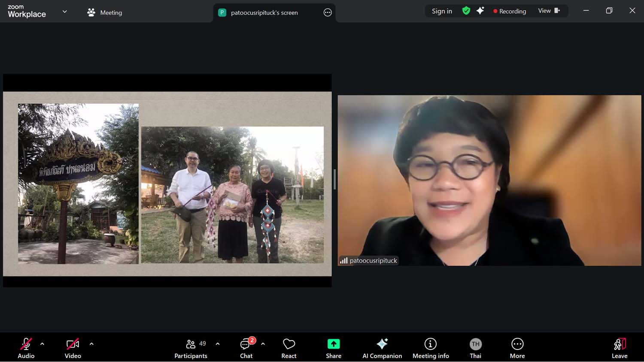The height and width of the screenshot is (362, 644).
Task: Open the View layout menu
Action: pyautogui.click(x=549, y=11)
